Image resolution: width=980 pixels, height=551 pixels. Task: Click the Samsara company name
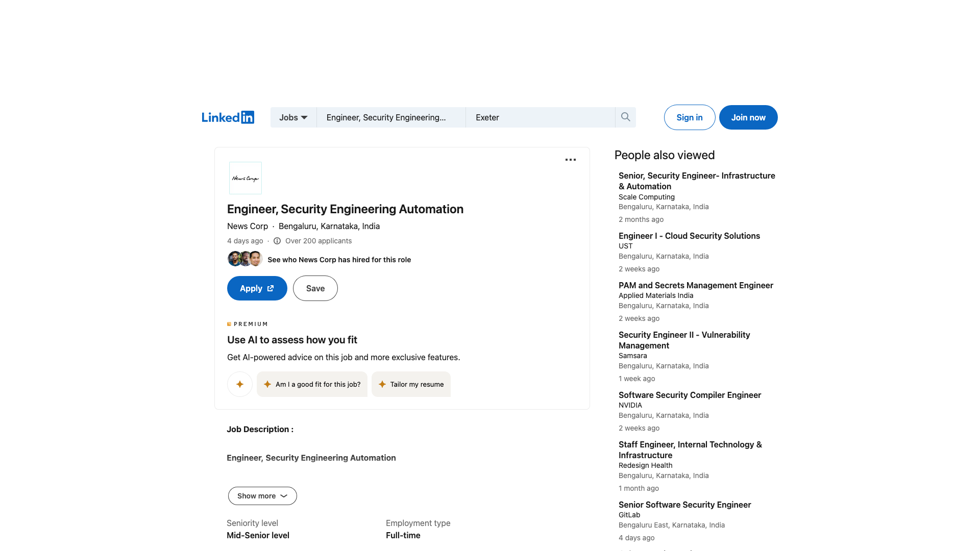(x=632, y=356)
